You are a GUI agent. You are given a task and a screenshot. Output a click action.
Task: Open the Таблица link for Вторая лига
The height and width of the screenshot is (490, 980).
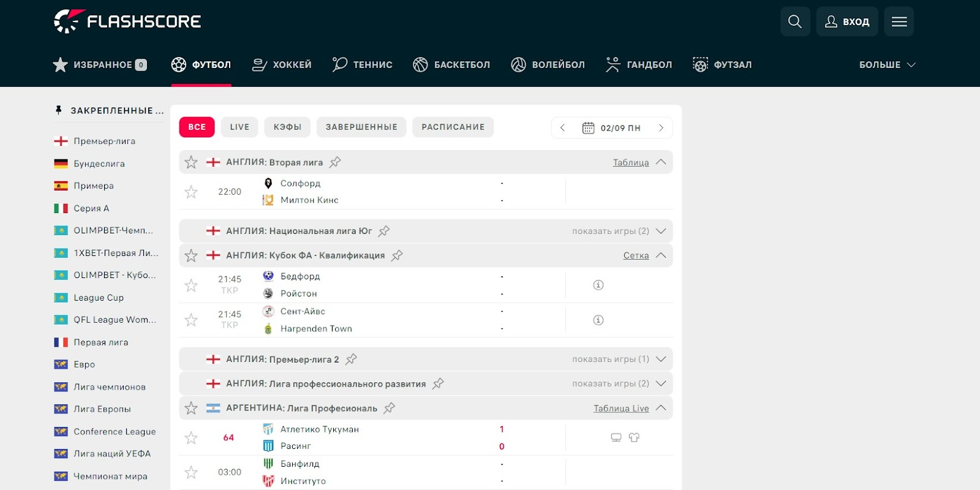click(630, 162)
